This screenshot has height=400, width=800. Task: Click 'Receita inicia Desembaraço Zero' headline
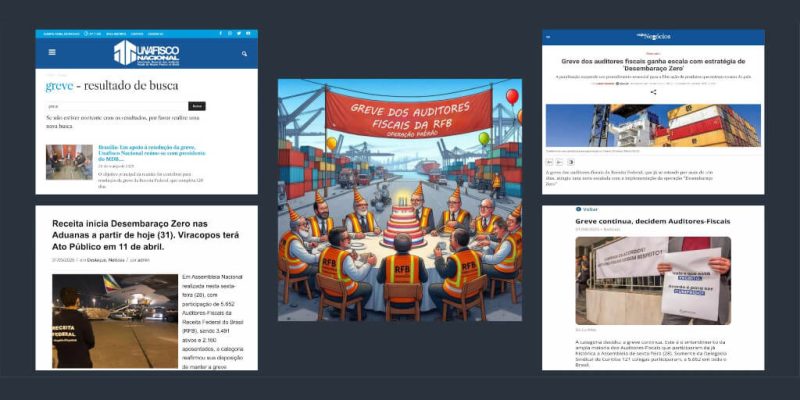pos(146,236)
